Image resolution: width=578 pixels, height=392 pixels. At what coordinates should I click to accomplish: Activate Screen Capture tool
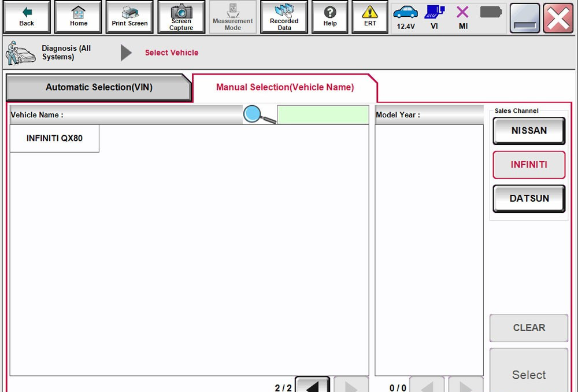pos(181,17)
